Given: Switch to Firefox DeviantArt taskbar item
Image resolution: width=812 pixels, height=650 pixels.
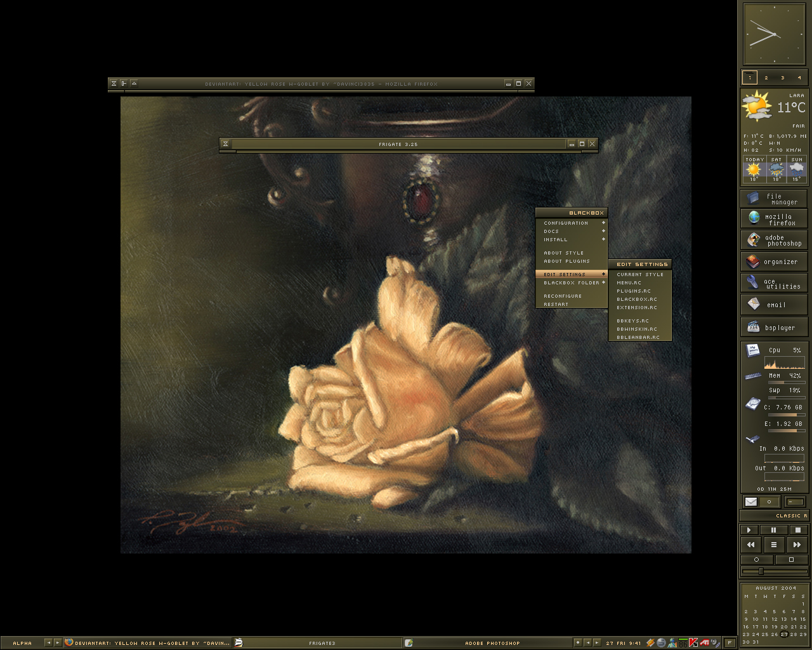Looking at the screenshot, I should (x=147, y=643).
